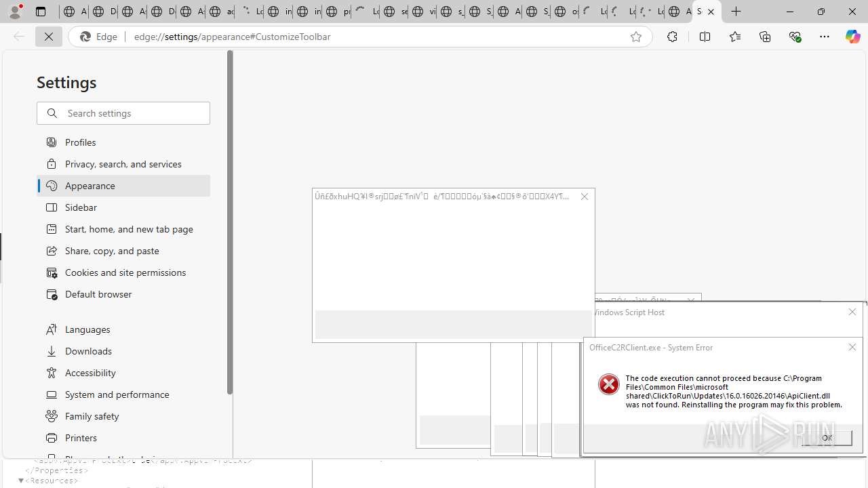868x488 pixels.
Task: Click the Start, home page icon
Action: point(52,228)
